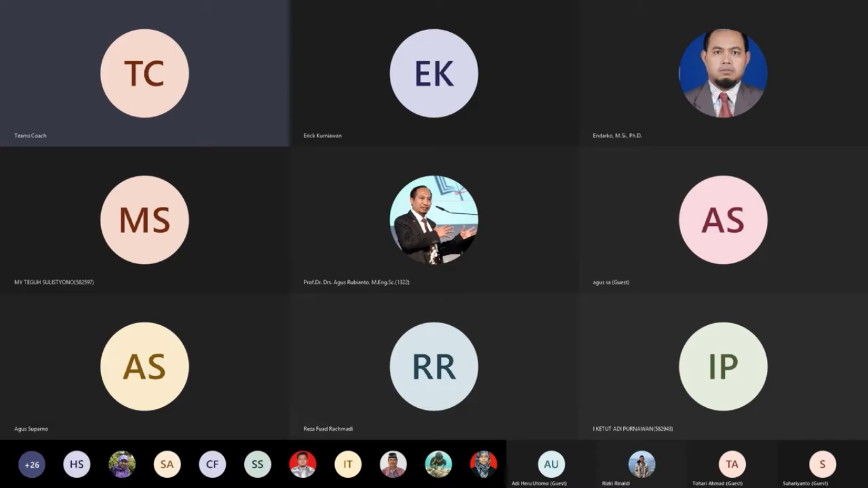Select the S avatar of Suhariyanto
The width and height of the screenshot is (868, 488).
point(822,464)
